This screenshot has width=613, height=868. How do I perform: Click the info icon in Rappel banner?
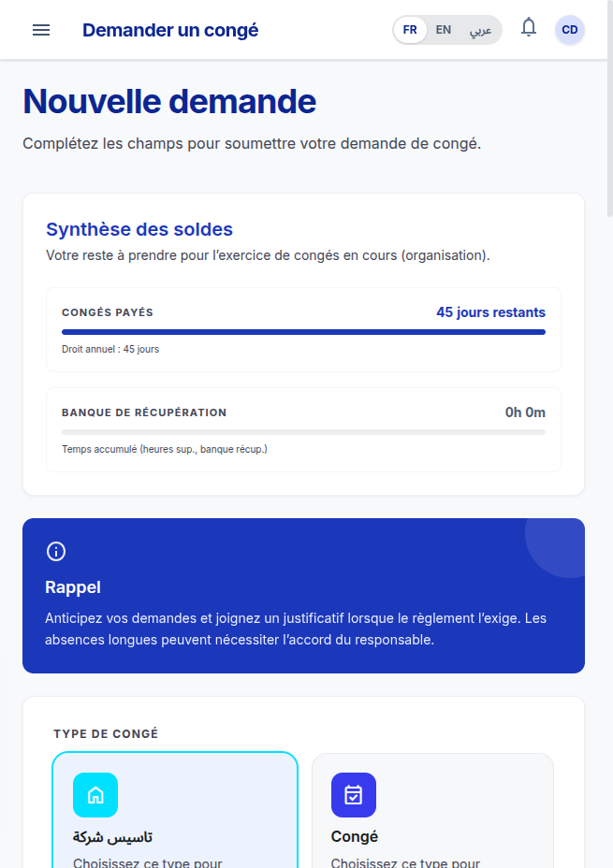(x=56, y=551)
